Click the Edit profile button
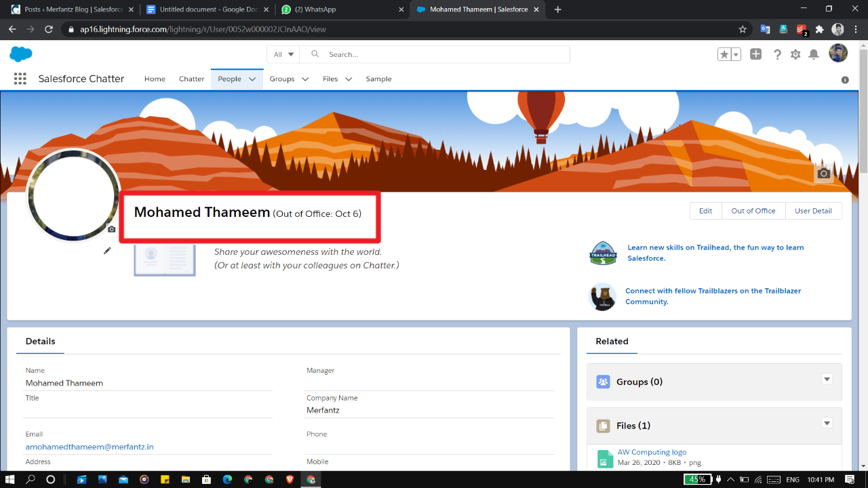 coord(706,211)
